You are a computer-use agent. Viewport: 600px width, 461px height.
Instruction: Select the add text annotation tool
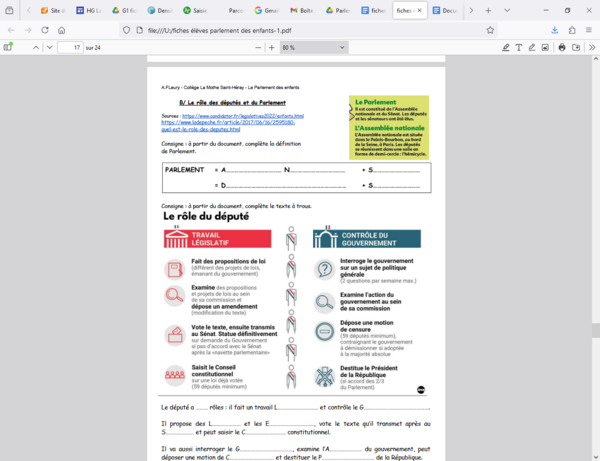click(x=518, y=47)
